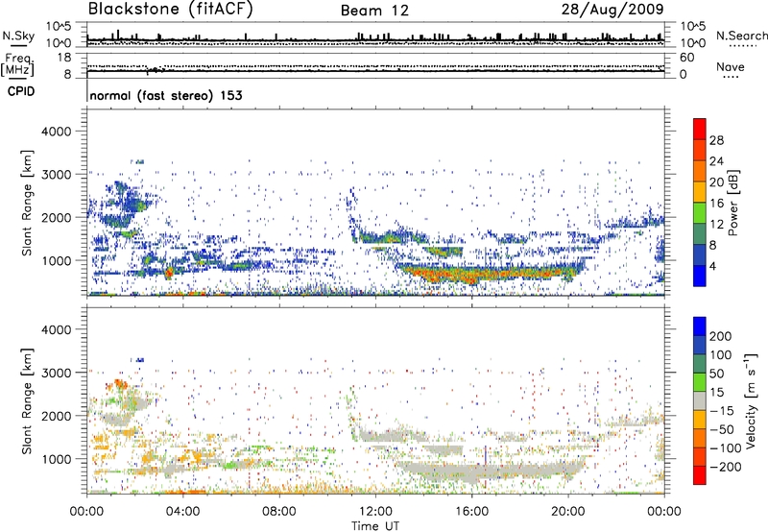Image resolution: width=768 pixels, height=532 pixels.
Task: Click the "N.Sky" legend label
Action: (18, 36)
